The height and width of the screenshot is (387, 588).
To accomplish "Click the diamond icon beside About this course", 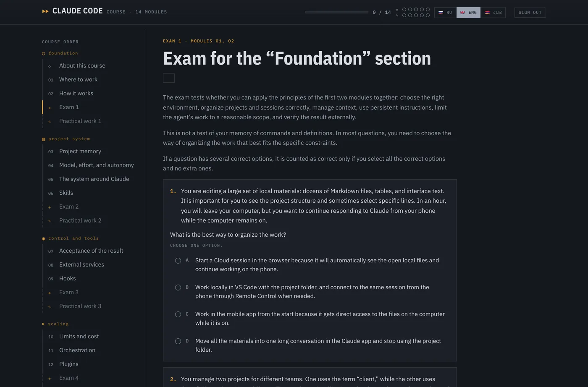I will click(50, 66).
